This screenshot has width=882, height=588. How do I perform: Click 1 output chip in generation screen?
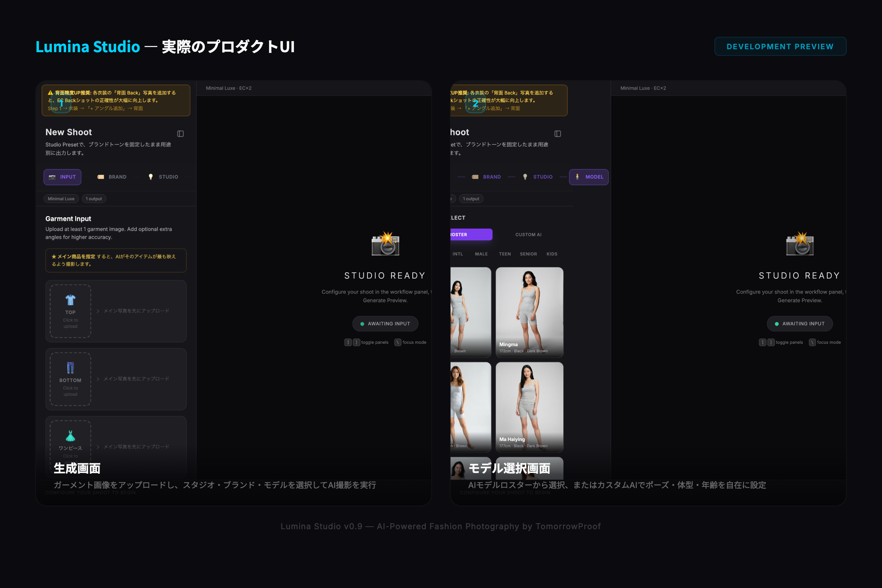tap(94, 199)
